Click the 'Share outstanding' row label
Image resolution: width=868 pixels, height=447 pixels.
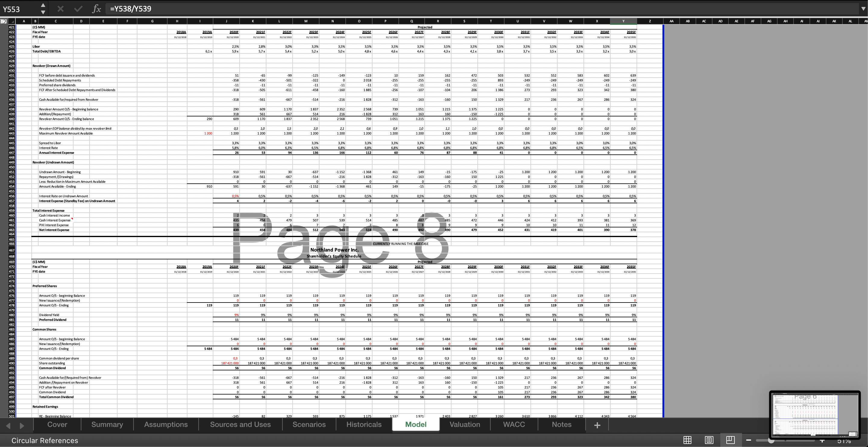(52, 363)
